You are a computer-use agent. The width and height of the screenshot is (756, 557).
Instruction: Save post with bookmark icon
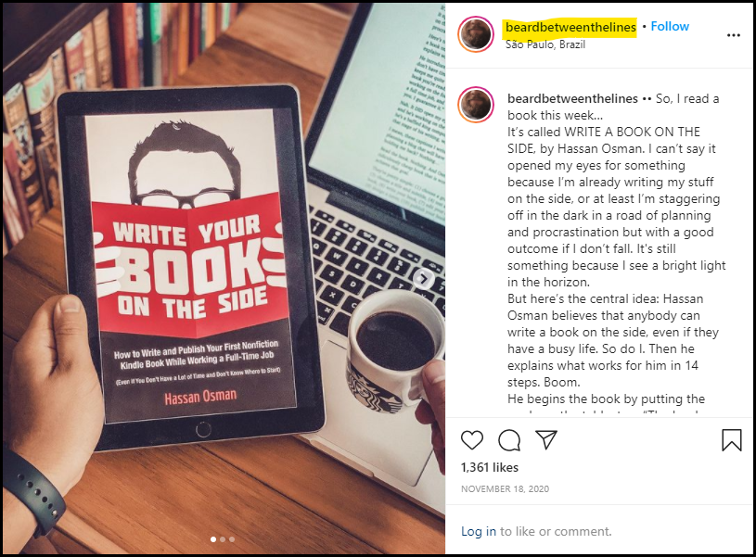pyautogui.click(x=731, y=440)
